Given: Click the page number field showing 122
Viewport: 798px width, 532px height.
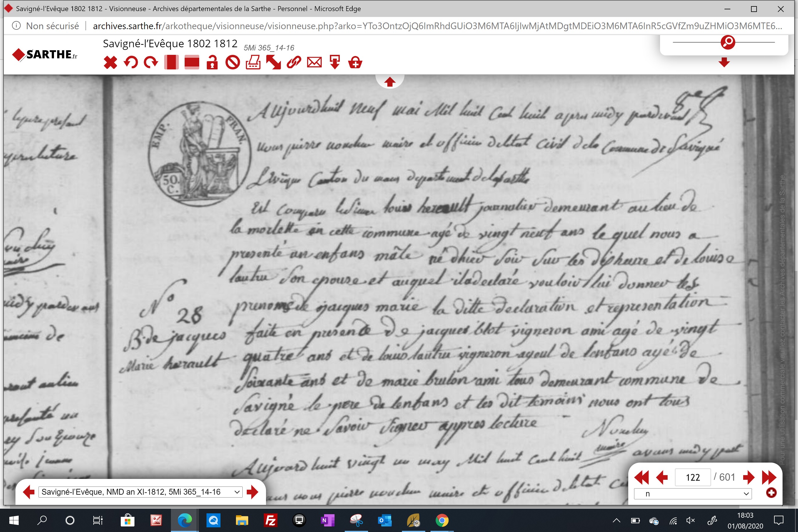Looking at the screenshot, I should pyautogui.click(x=693, y=477).
